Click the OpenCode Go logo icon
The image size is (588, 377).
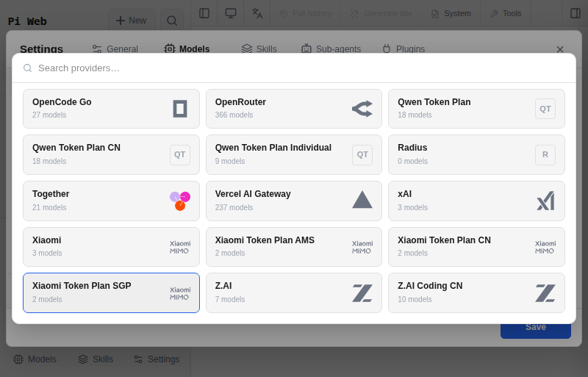click(180, 109)
